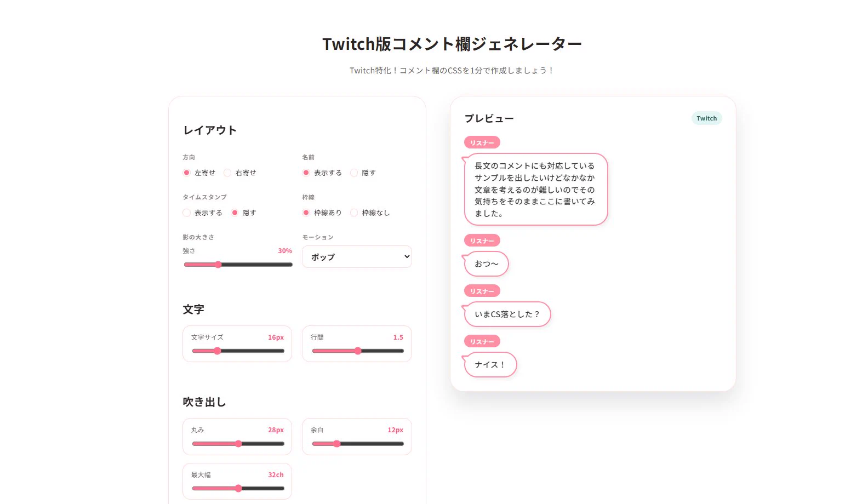
Task: Click the 最大幅 slider track
Action: (238, 488)
